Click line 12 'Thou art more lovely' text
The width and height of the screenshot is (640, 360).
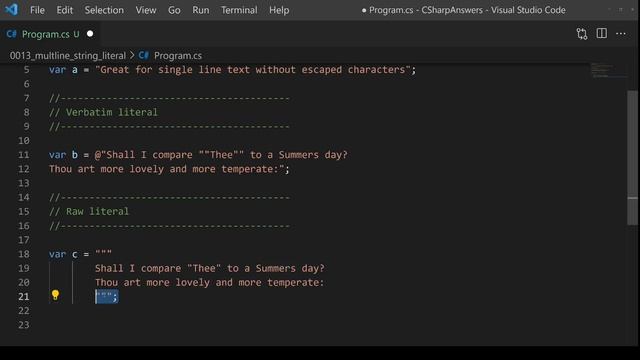click(169, 169)
